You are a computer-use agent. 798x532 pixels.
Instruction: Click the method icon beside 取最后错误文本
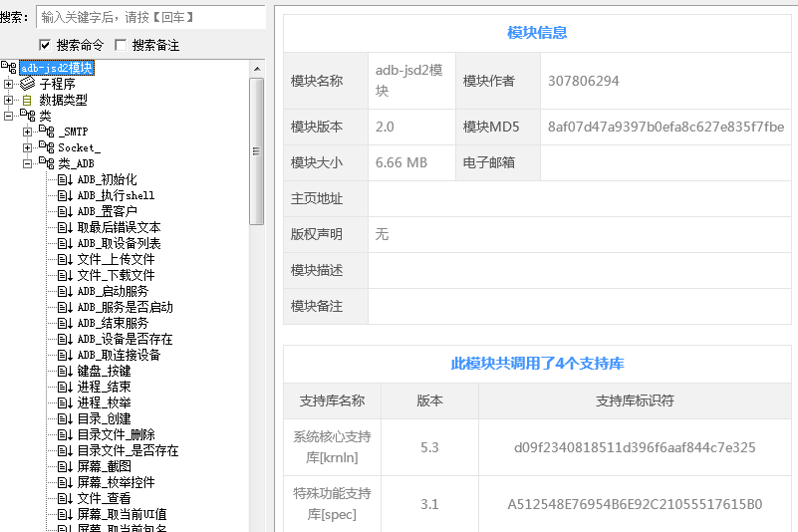(65, 227)
